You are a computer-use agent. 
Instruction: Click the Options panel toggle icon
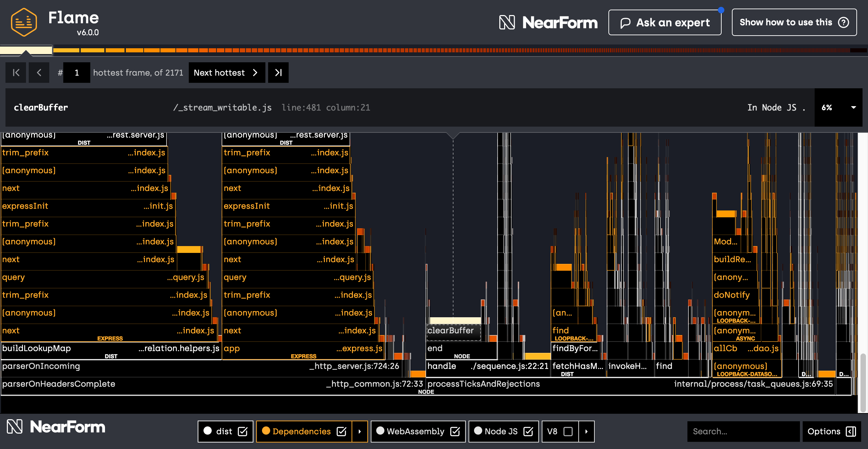[851, 432]
